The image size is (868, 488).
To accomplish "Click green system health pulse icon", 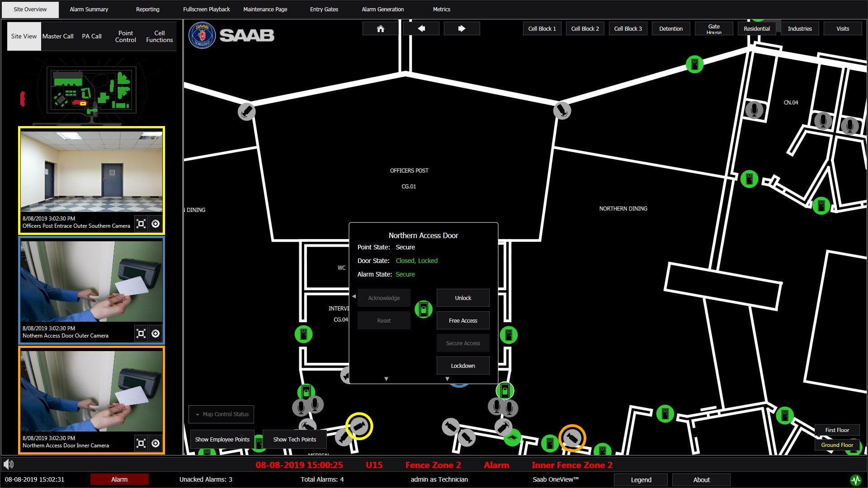I will click(855, 480).
